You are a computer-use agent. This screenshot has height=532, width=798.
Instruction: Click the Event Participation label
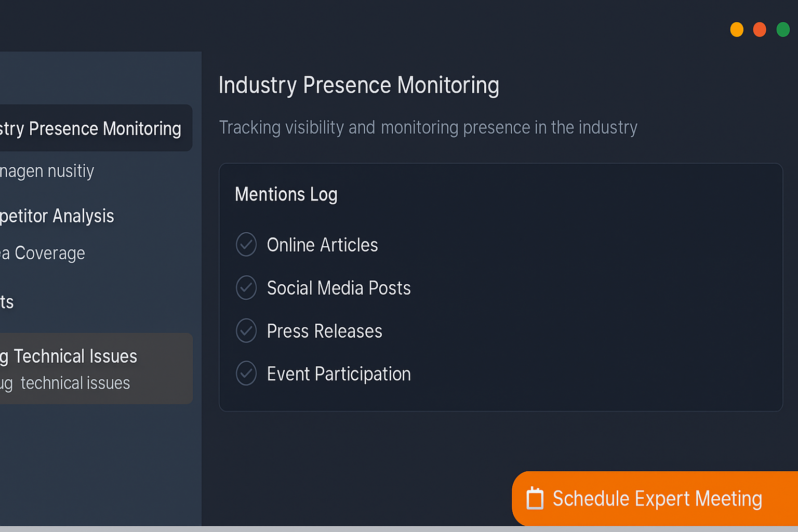(x=339, y=374)
